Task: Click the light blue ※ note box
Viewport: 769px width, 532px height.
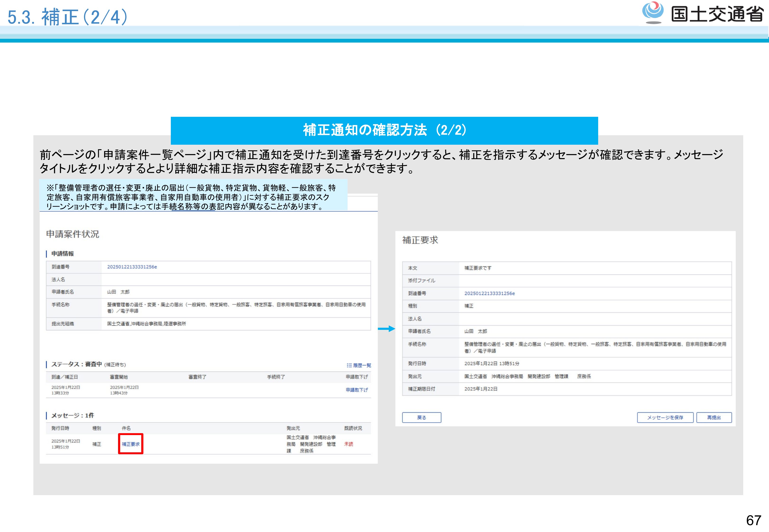Action: (193, 195)
